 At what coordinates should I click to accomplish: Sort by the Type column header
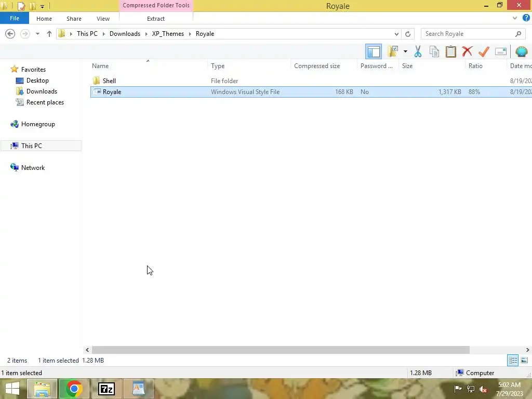click(218, 66)
